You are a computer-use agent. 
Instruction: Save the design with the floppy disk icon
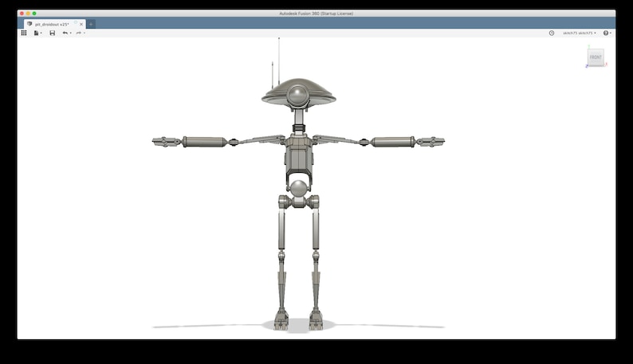pyautogui.click(x=52, y=33)
